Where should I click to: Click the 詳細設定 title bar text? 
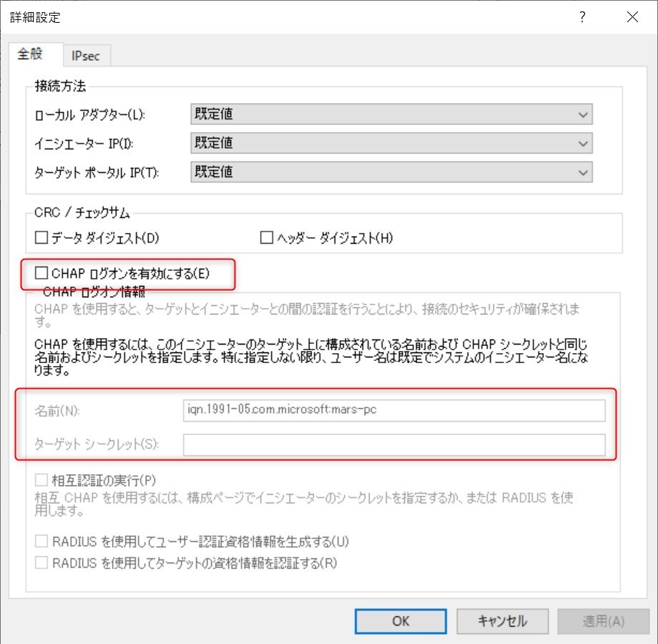(35, 18)
